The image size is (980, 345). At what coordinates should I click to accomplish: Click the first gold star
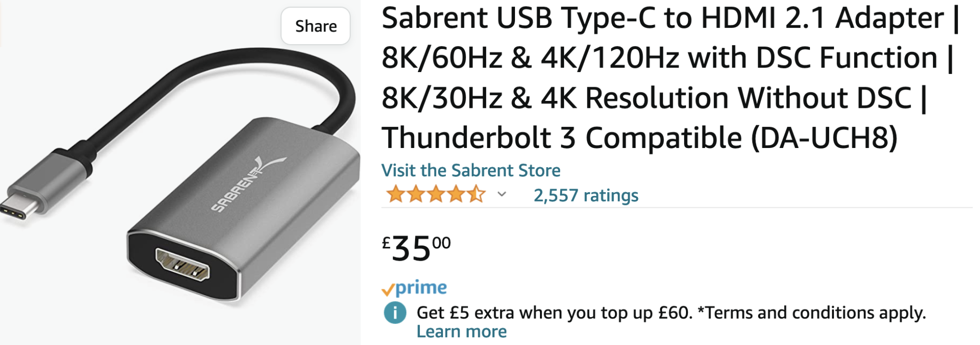[395, 195]
